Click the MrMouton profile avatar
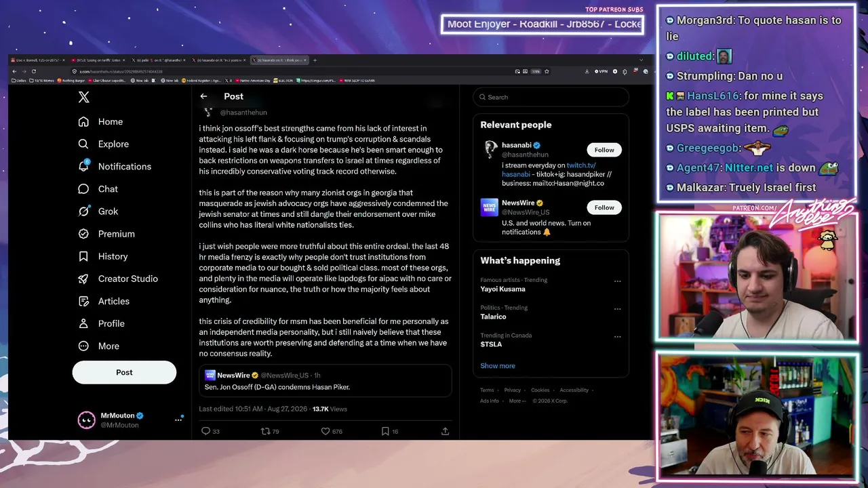Screen dimensions: 868x488 click(87, 420)
